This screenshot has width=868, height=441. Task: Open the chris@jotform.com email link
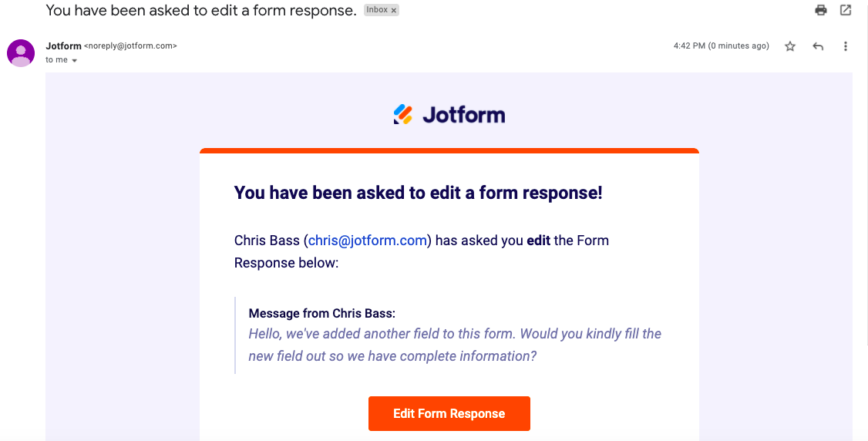pos(368,241)
